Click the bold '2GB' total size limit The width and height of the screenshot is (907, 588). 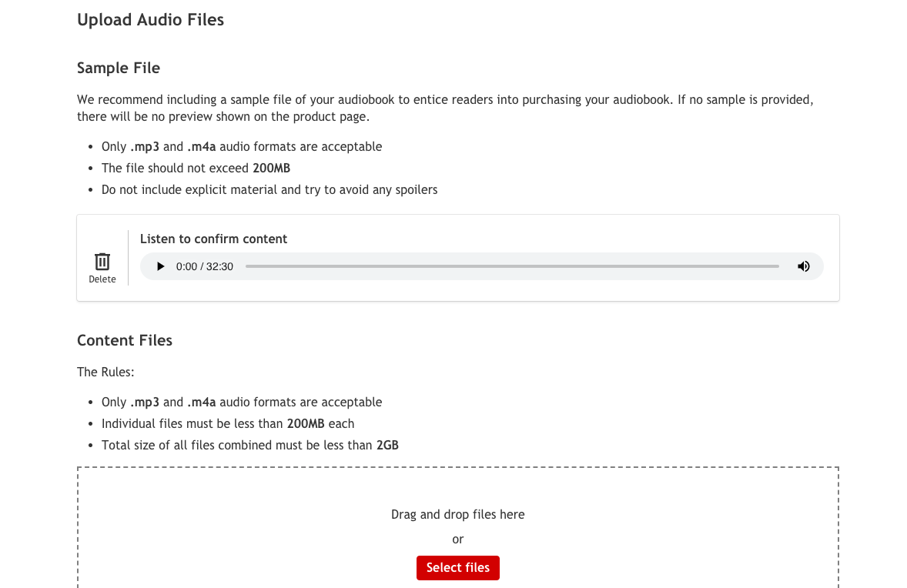(387, 445)
